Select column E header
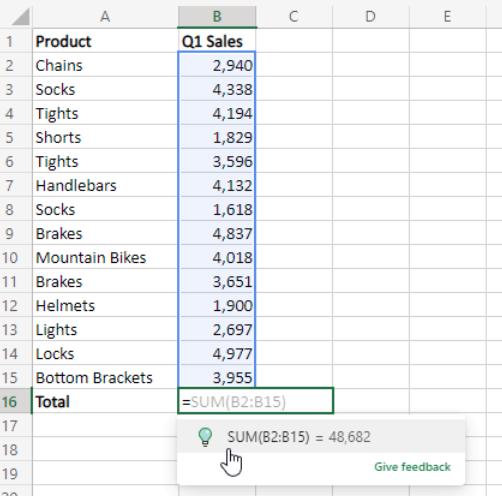The image size is (502, 496). pos(448,16)
